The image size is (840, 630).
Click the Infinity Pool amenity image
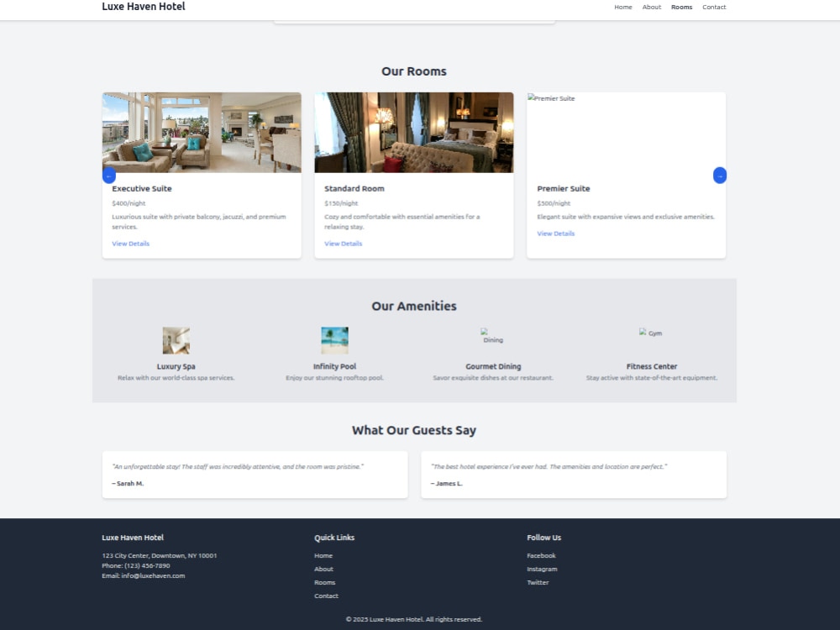(334, 341)
